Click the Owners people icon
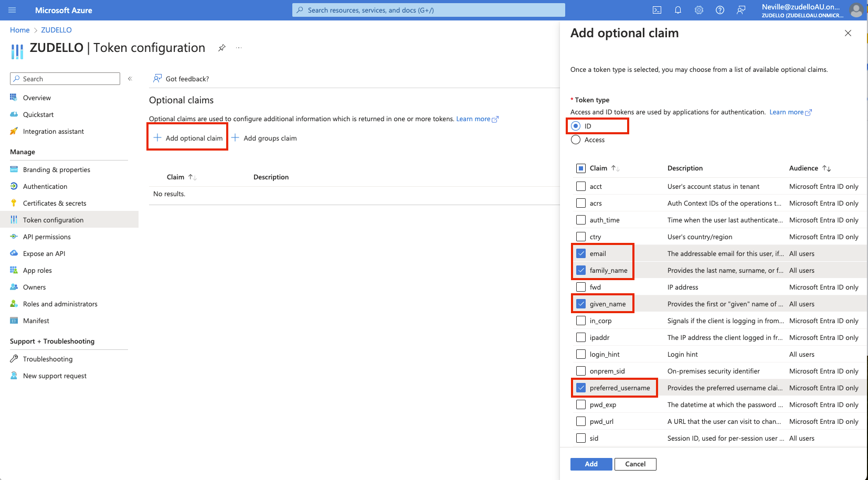 click(x=14, y=287)
